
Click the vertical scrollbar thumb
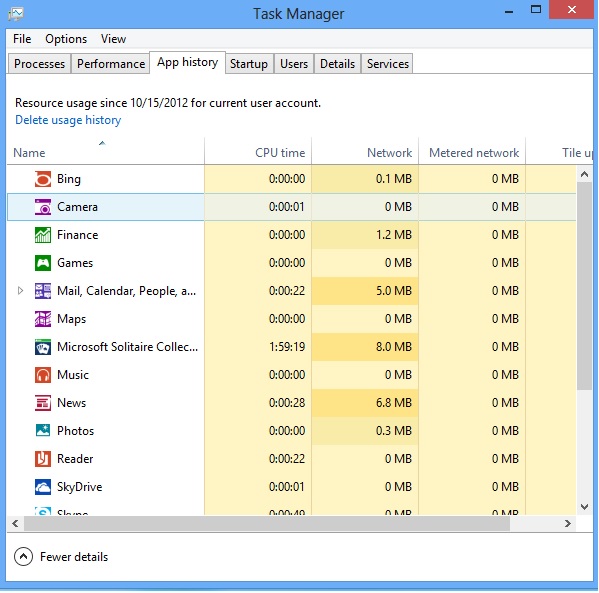click(x=584, y=286)
